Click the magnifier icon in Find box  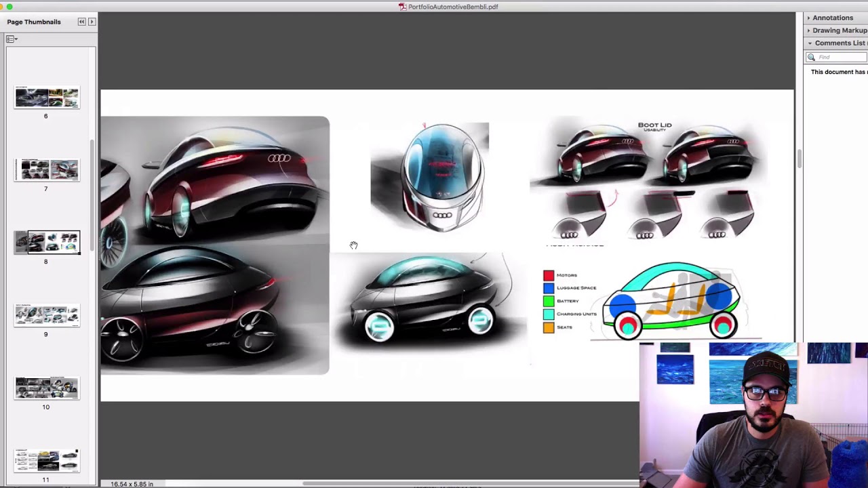(811, 58)
